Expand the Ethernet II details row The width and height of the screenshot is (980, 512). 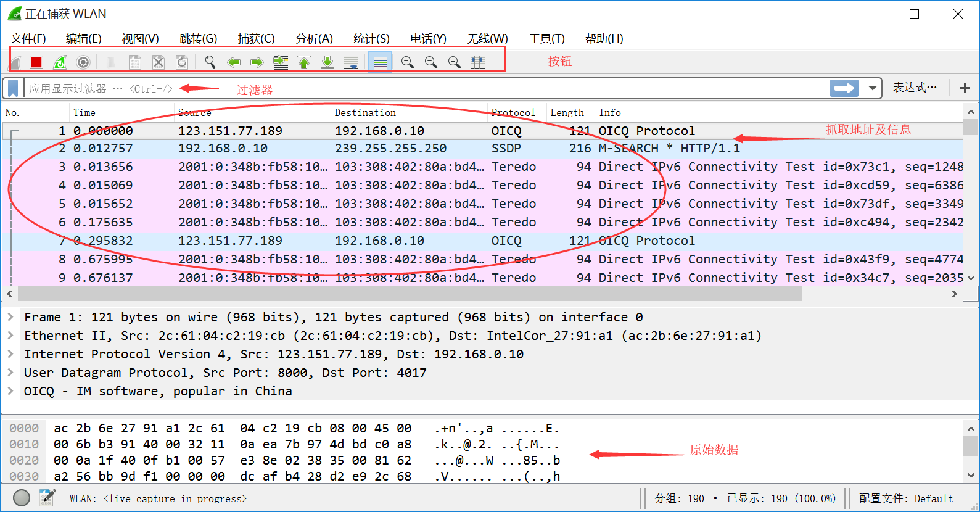pos(10,336)
